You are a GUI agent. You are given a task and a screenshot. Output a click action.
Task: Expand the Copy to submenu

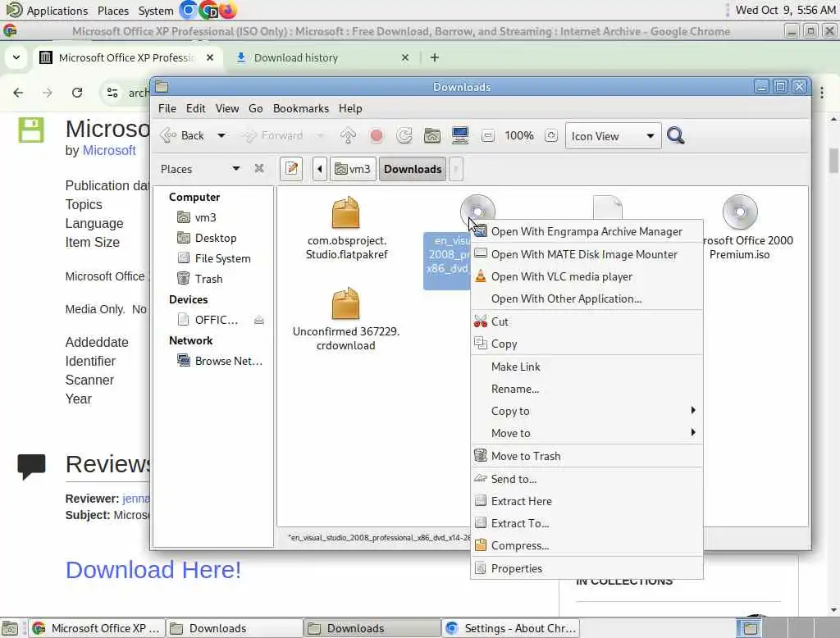pos(587,411)
